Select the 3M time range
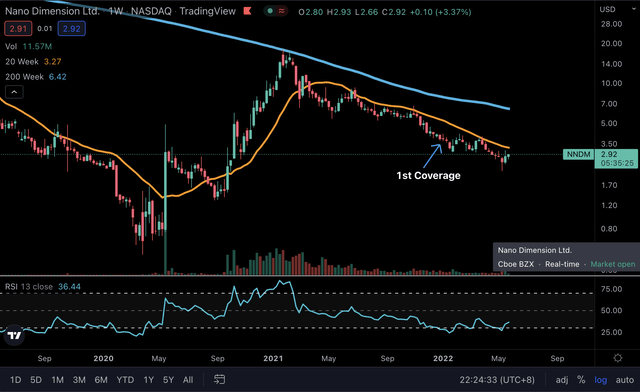The height and width of the screenshot is (392, 640). (79, 380)
